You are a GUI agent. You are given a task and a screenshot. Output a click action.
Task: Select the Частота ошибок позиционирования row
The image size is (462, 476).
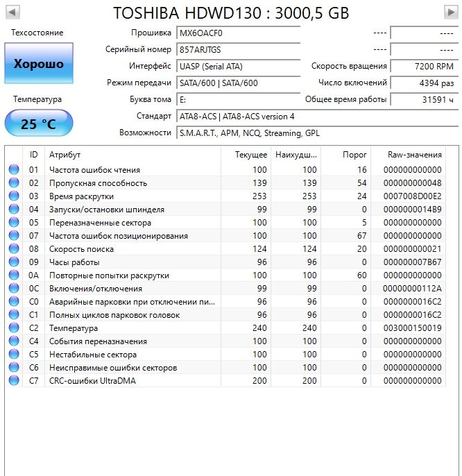[225, 236]
